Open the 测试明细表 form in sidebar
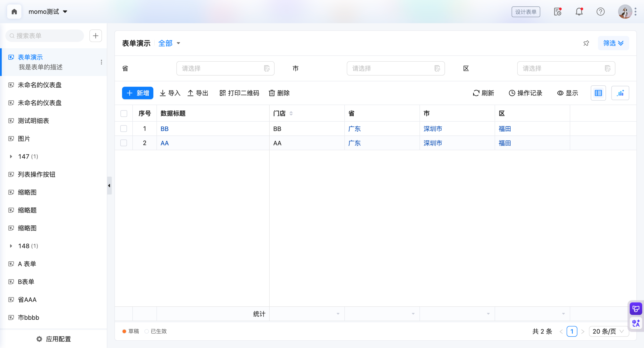 [x=33, y=121]
